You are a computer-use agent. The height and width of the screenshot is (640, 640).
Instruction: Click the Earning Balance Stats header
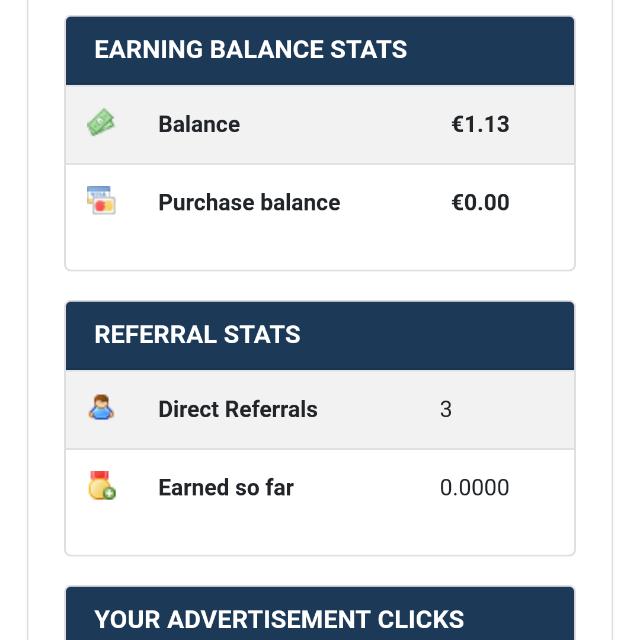250,50
